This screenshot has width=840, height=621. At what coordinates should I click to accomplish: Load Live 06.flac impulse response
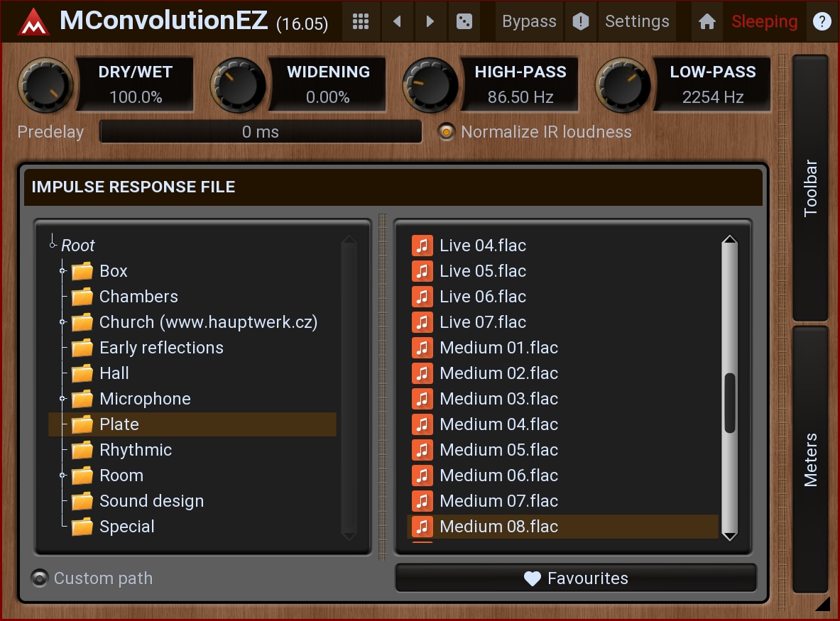tap(562, 296)
